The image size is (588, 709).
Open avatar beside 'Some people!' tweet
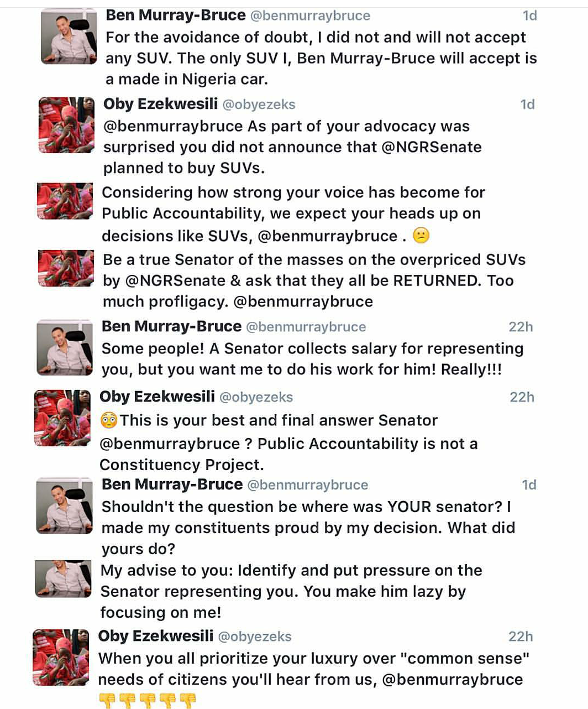tap(65, 347)
